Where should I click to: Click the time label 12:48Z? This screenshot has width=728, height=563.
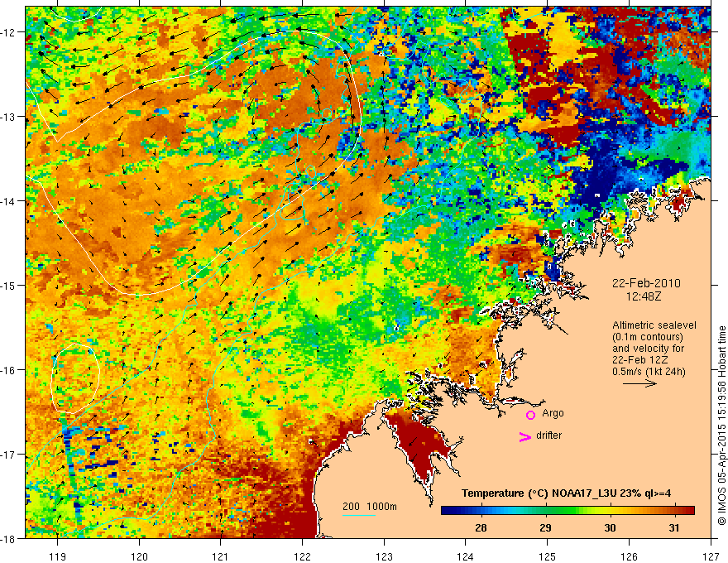644,296
